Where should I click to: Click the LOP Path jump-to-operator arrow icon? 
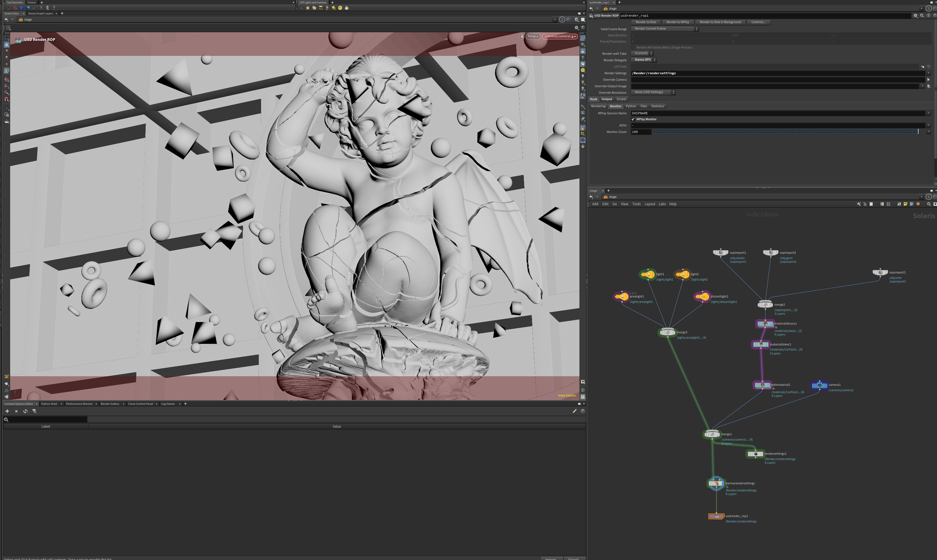tap(923, 67)
